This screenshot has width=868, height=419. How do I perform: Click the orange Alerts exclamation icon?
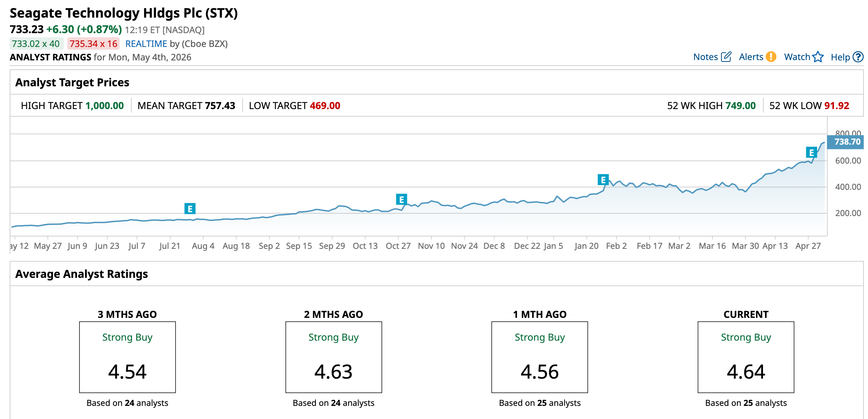click(771, 57)
